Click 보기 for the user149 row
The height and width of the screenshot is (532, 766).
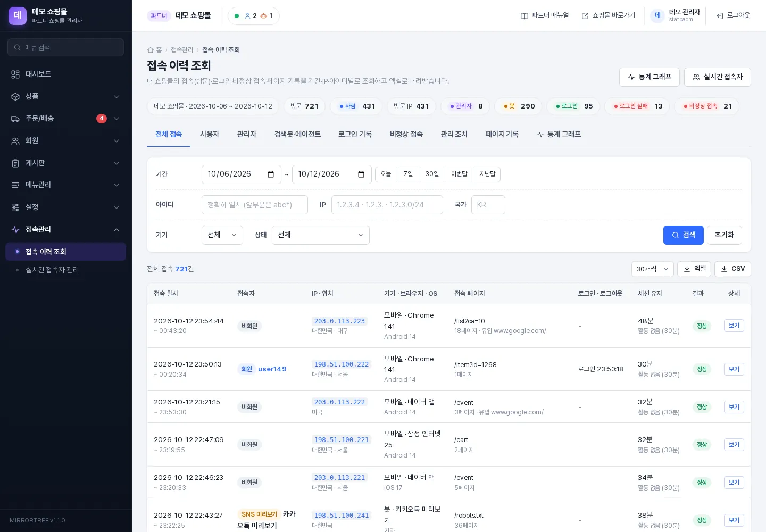[x=734, y=369]
